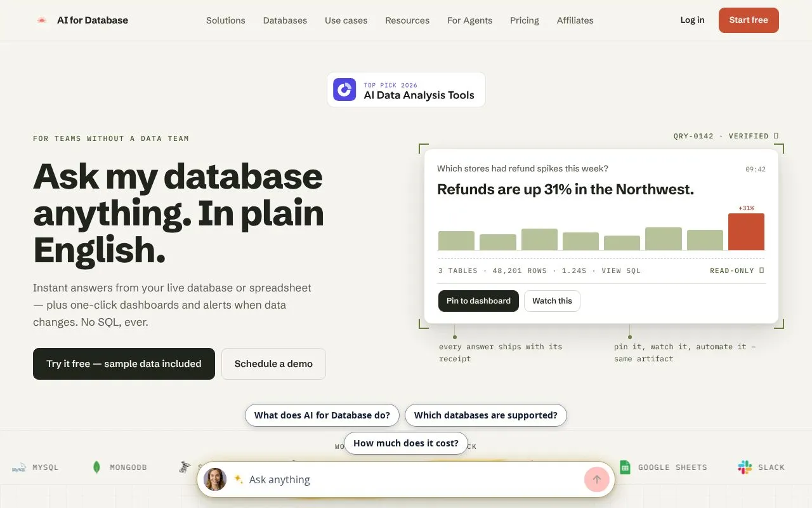
Task: Click the Schedule a demo button
Action: 273,364
